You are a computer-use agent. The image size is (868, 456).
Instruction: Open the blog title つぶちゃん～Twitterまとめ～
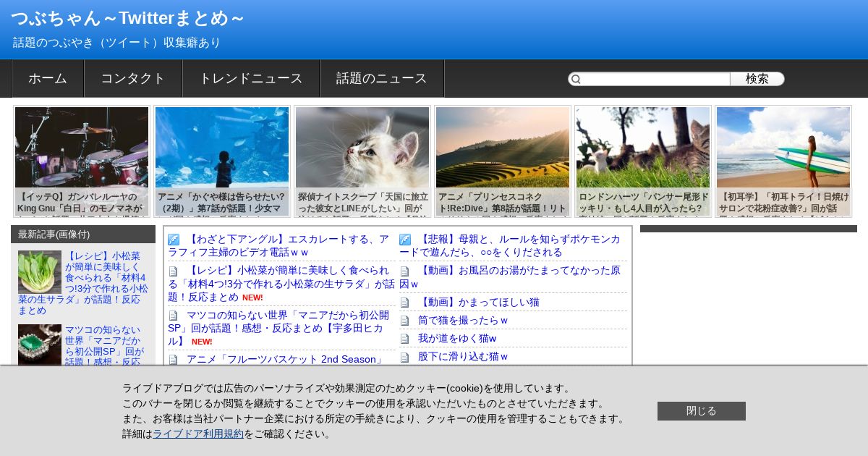coord(127,18)
